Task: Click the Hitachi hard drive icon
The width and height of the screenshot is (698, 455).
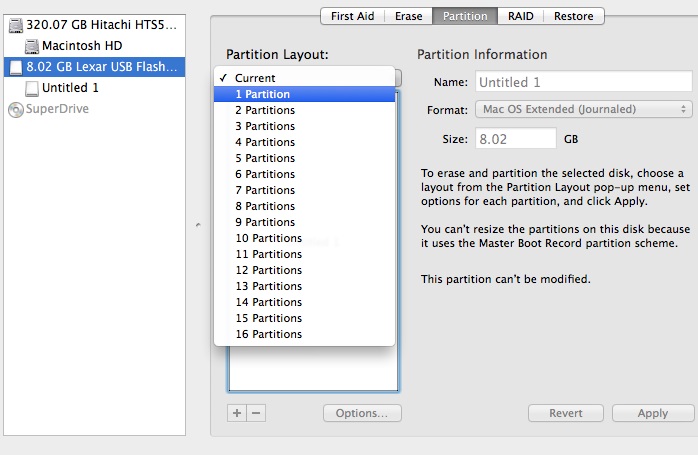Action: coord(16,25)
